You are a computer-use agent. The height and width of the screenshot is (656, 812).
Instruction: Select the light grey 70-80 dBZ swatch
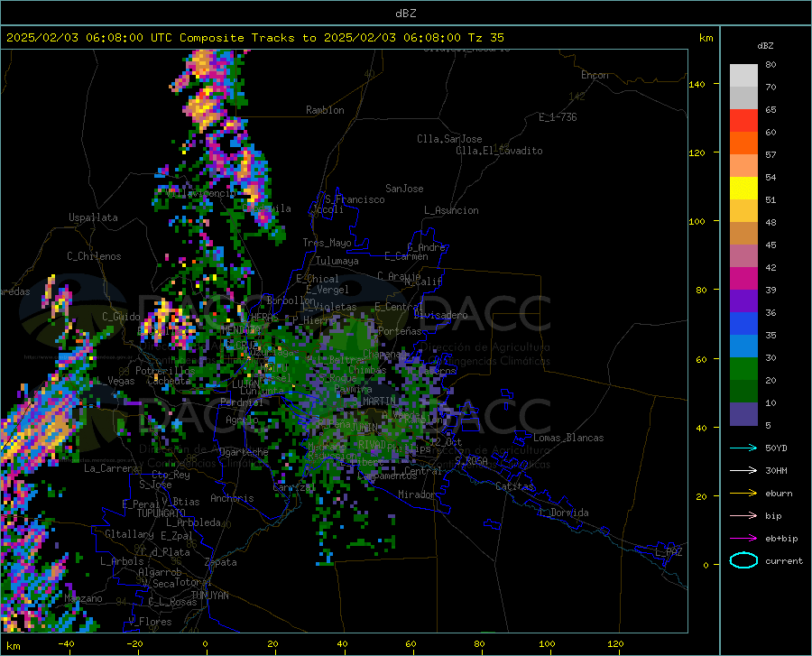pos(743,76)
